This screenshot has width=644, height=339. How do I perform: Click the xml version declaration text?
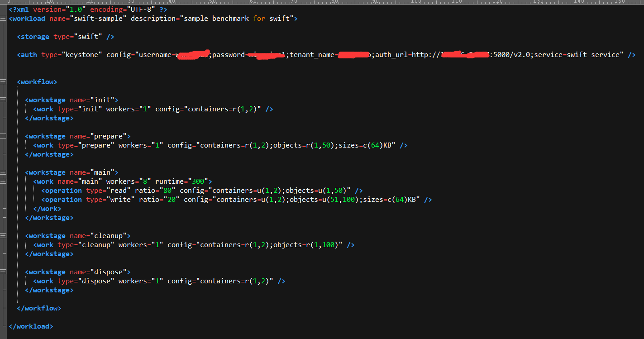pyautogui.click(x=88, y=10)
